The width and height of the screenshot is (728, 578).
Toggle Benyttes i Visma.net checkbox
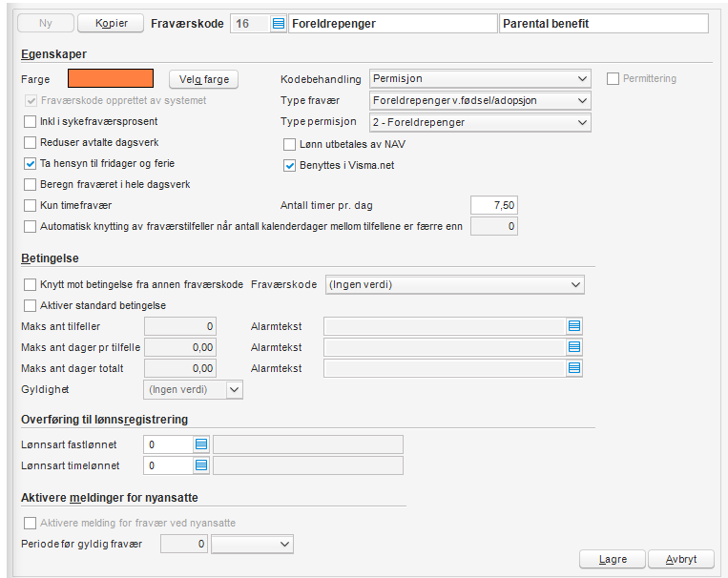click(291, 165)
